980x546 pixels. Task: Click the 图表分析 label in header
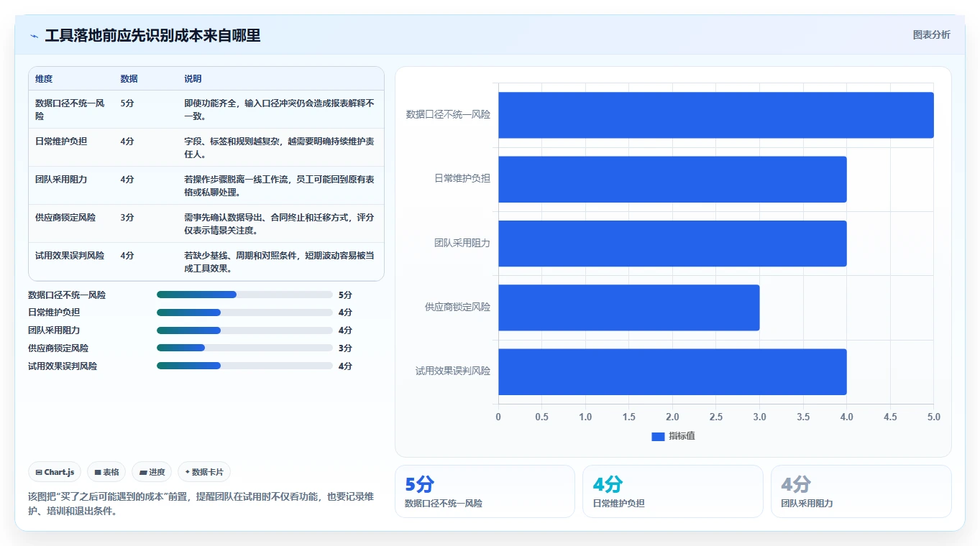[x=931, y=34]
